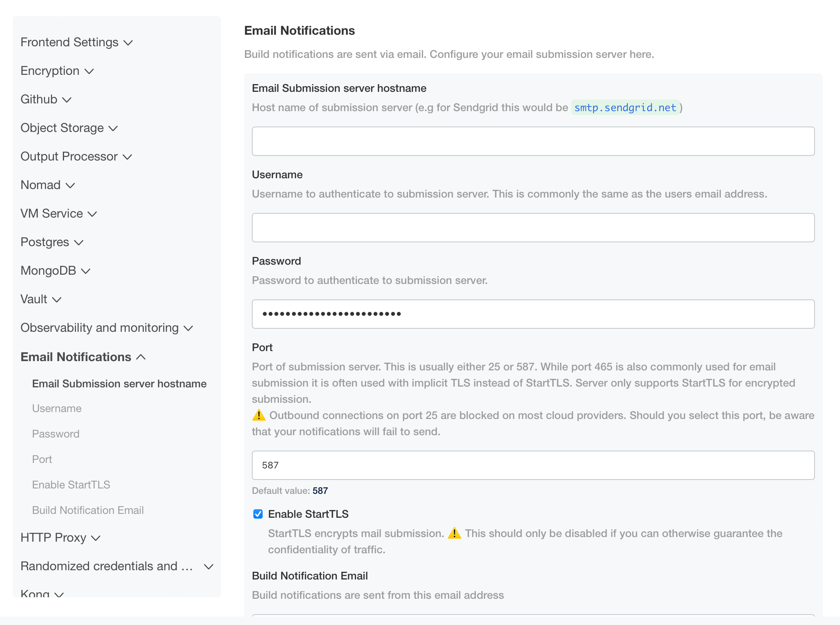Click the submission server hostname input field

pos(533,141)
